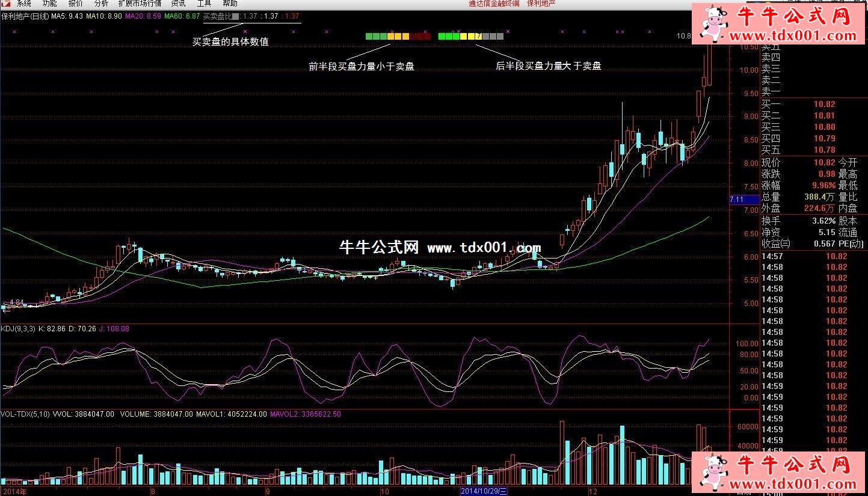Click the 涨幅 9.96% quote field

pyautogui.click(x=799, y=185)
